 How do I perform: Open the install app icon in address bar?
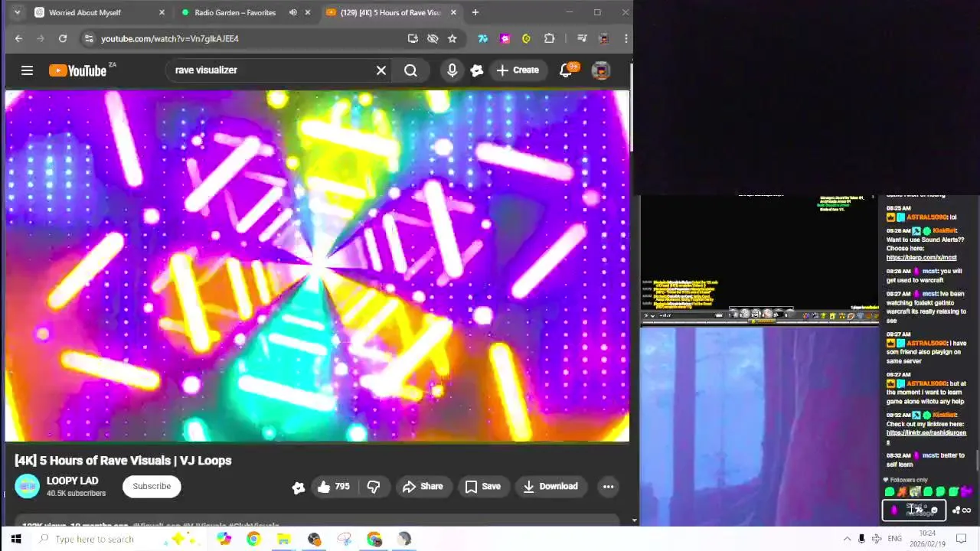[x=413, y=38]
